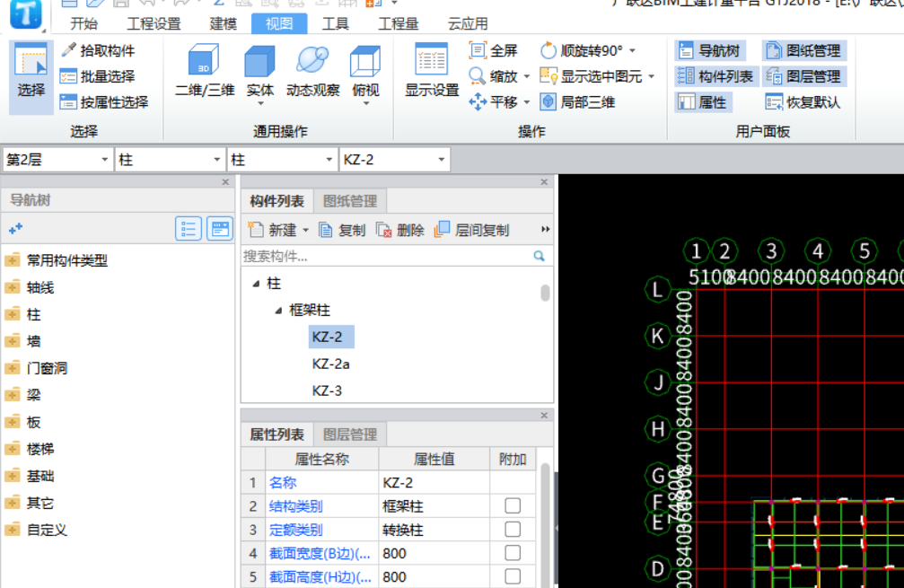Click the 拾取构件 eyedropper tool
This screenshot has height=588, width=904.
(x=98, y=50)
